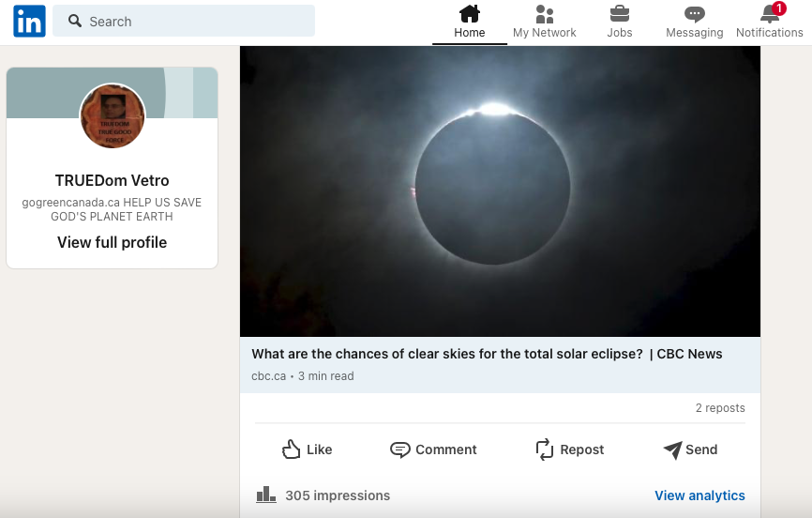Open the Jobs briefcase icon
This screenshot has width=812, height=518.
(620, 14)
